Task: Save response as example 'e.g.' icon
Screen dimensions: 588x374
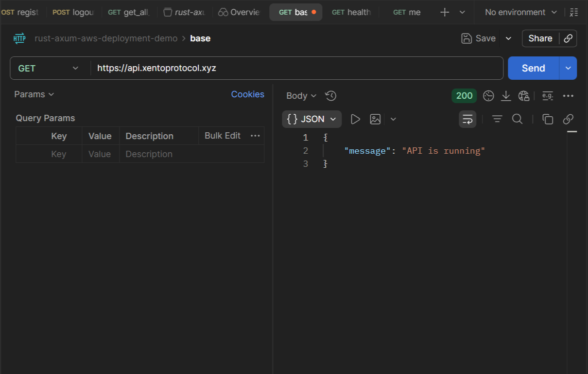Action: (x=548, y=96)
